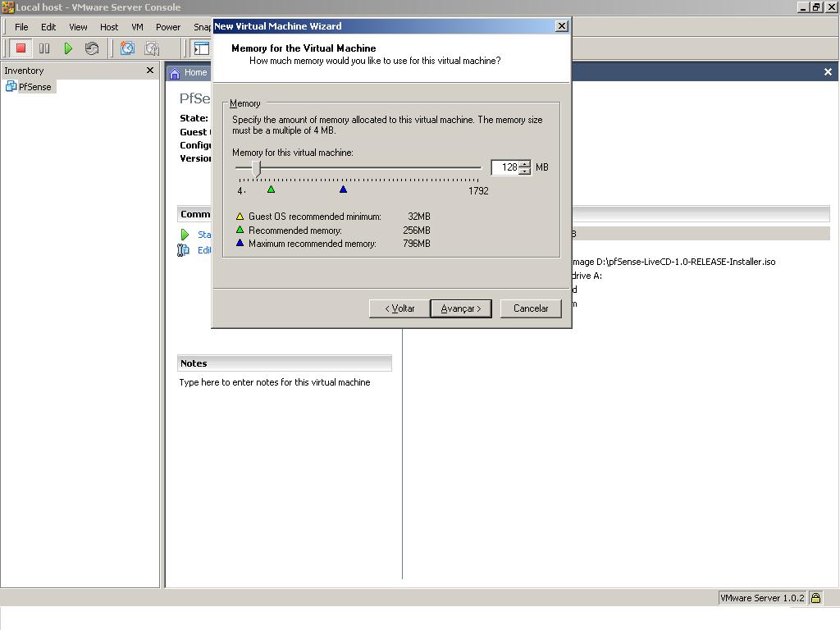Minimize the VMware Server Console window
The height and width of the screenshot is (630, 840).
(803, 7)
